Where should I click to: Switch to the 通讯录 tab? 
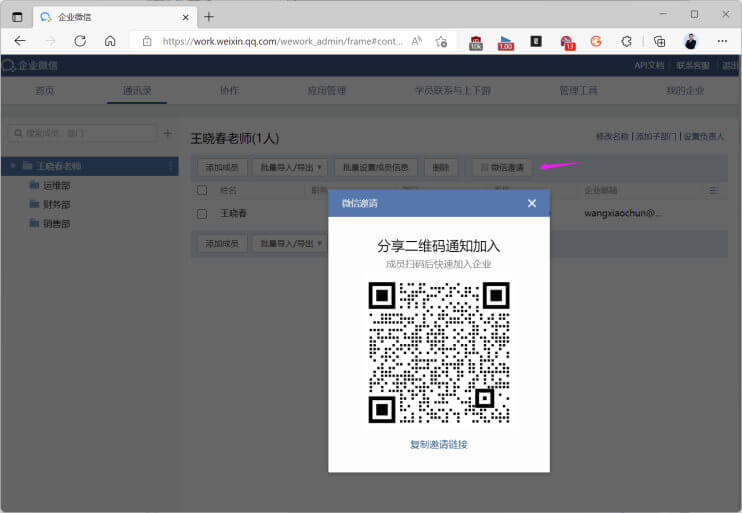pyautogui.click(x=137, y=90)
